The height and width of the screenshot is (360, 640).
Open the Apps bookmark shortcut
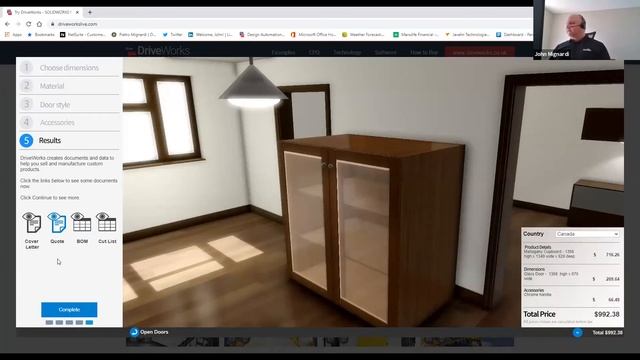pos(13,35)
